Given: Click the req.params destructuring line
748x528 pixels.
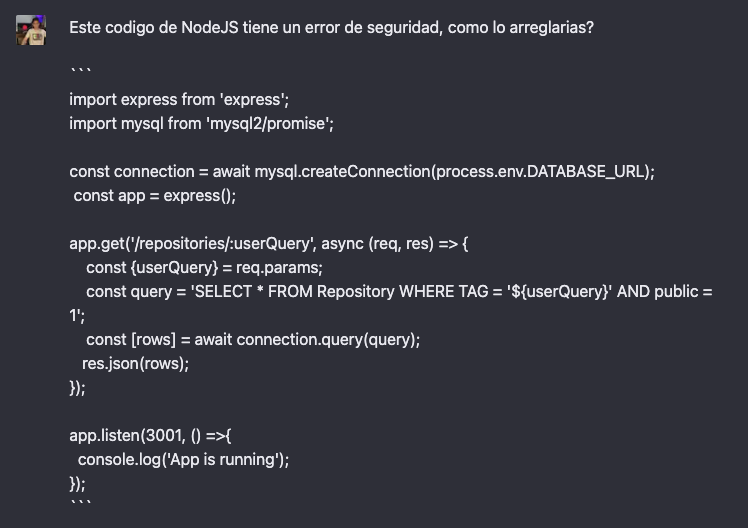Looking at the screenshot, I should tap(204, 268).
